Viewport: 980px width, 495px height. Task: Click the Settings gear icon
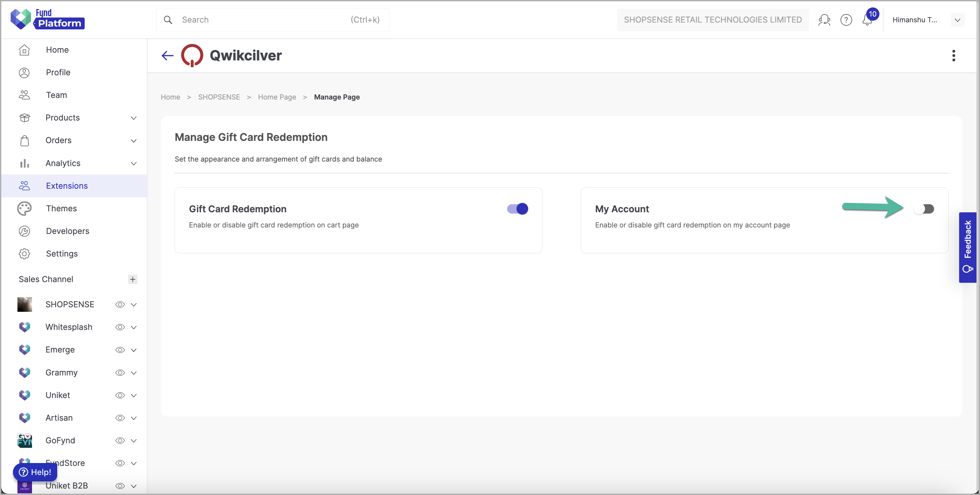24,254
